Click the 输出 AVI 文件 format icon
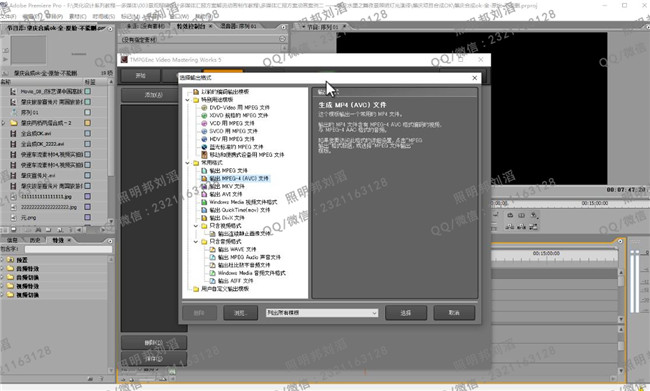This screenshot has width=650, height=391. coord(204,194)
